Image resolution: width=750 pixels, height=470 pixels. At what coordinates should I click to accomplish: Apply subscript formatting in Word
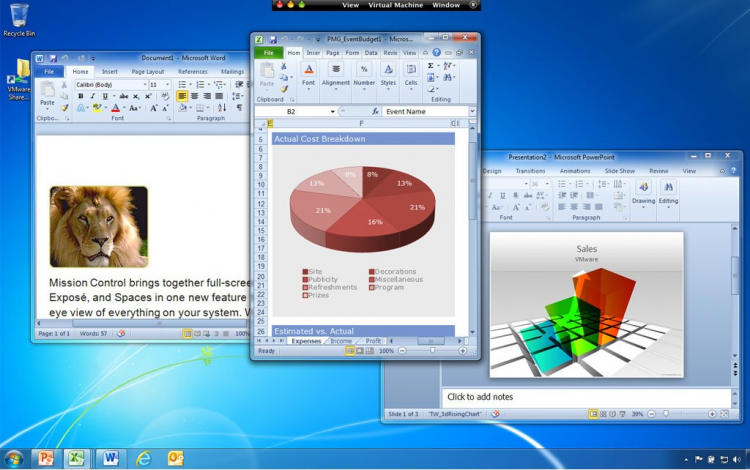[136, 96]
